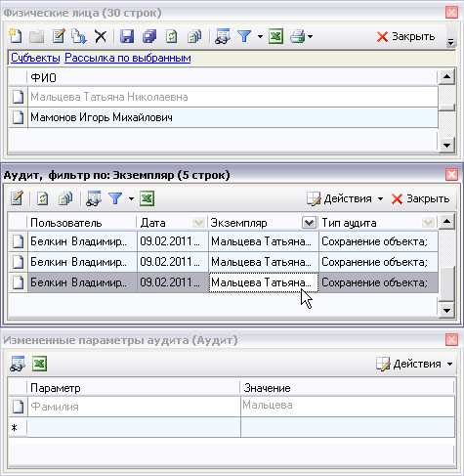This screenshot has width=464, height=476.
Task: Open filter dropdown arrow in Аудит toolbar
Action: tap(131, 198)
